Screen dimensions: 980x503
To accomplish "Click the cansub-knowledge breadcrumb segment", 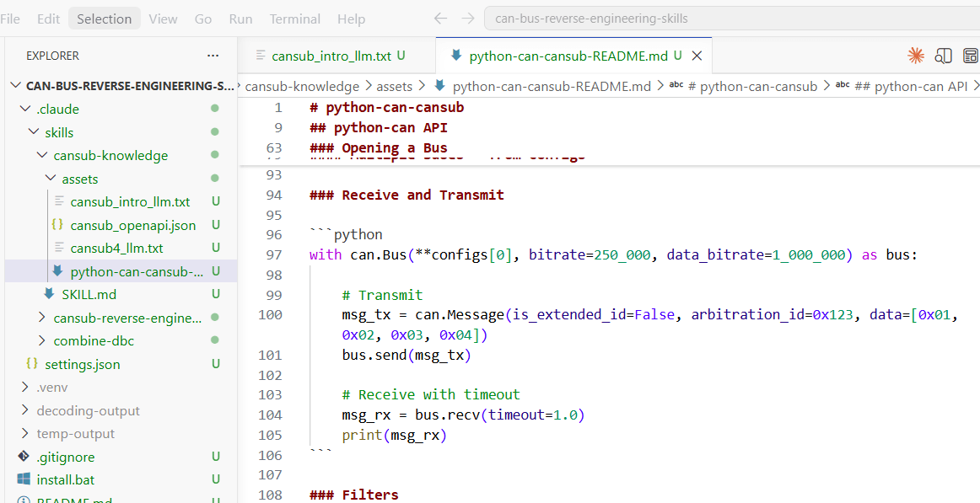I will [303, 86].
